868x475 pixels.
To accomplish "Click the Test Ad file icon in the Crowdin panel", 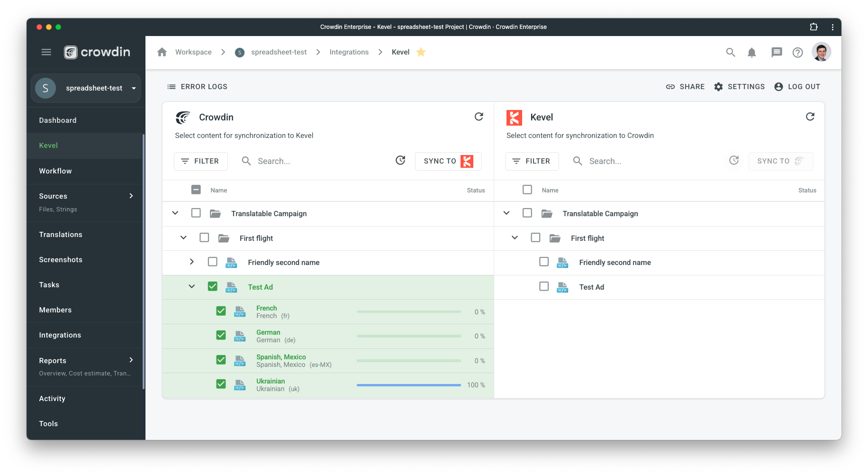I will 231,287.
